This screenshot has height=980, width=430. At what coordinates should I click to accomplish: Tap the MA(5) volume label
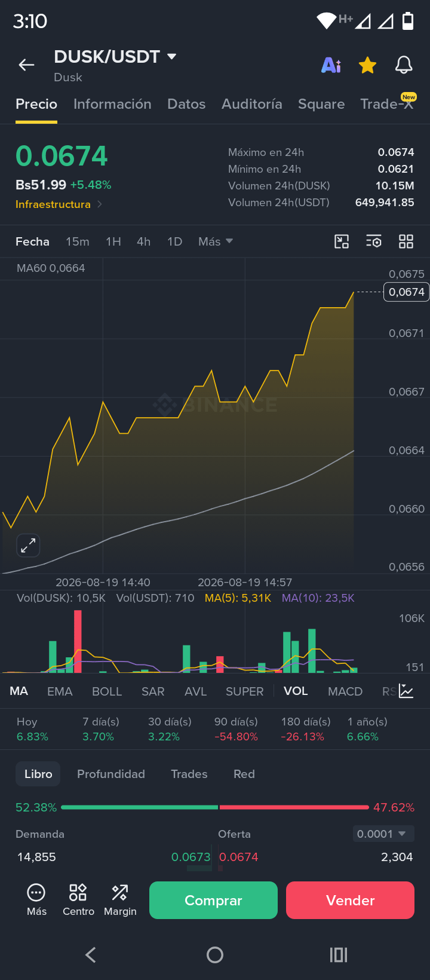point(238,598)
